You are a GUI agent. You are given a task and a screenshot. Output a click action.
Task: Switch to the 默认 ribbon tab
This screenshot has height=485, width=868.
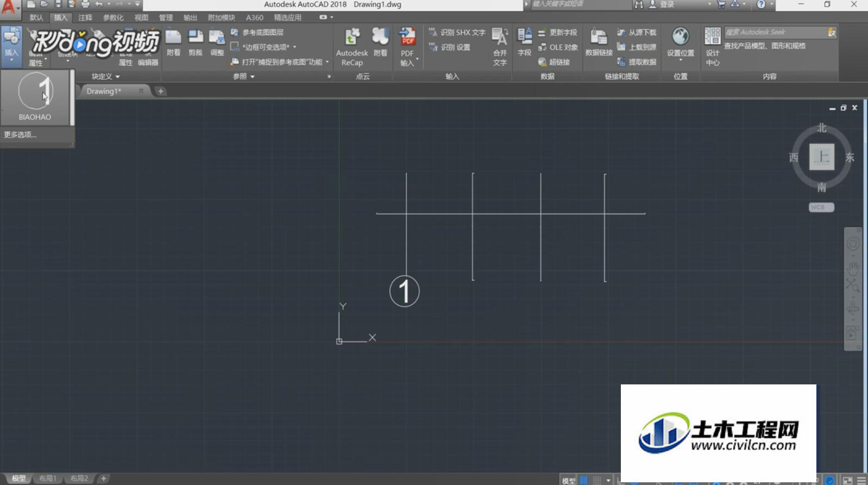(36, 17)
